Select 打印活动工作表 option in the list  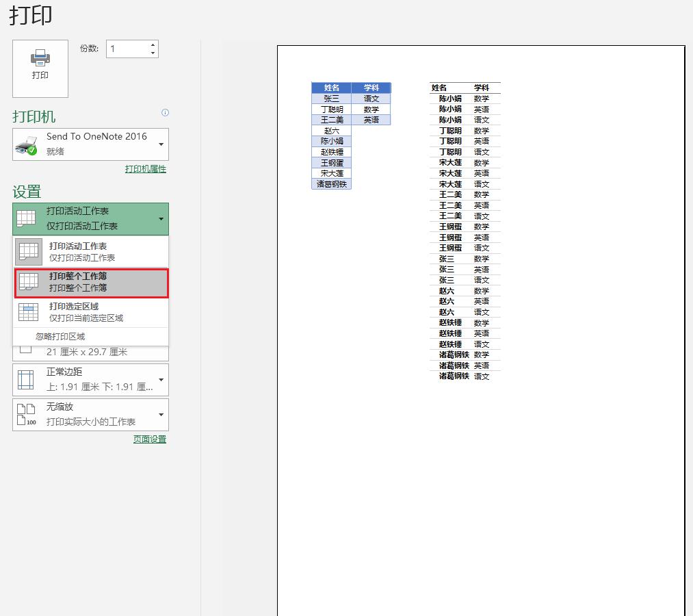pyautogui.click(x=91, y=252)
